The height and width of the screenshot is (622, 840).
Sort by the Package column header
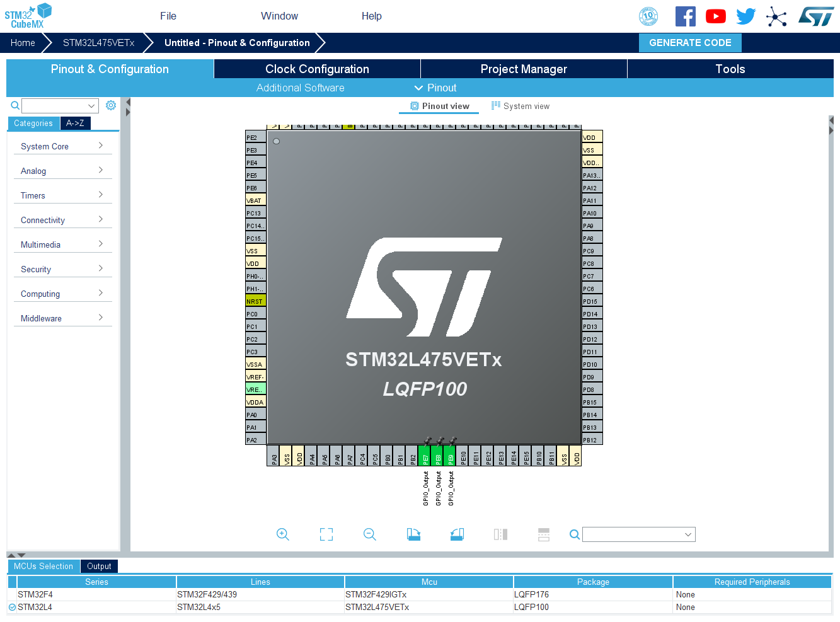pyautogui.click(x=593, y=582)
